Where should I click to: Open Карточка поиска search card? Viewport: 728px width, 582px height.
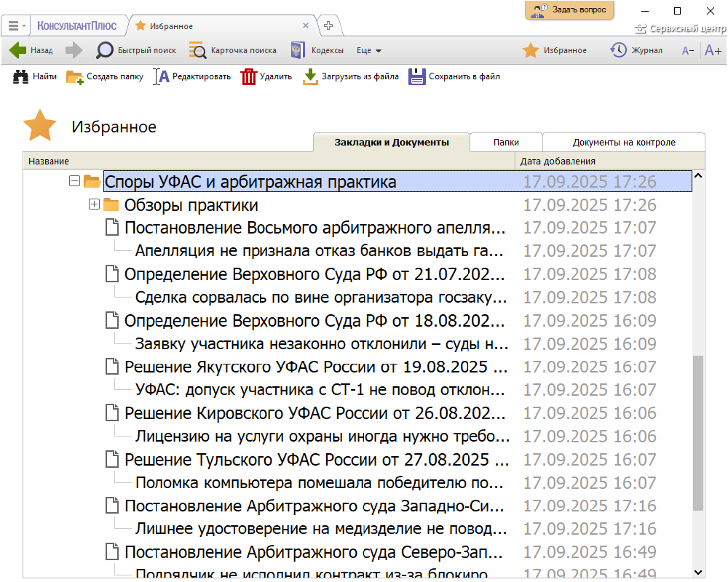tap(197, 50)
